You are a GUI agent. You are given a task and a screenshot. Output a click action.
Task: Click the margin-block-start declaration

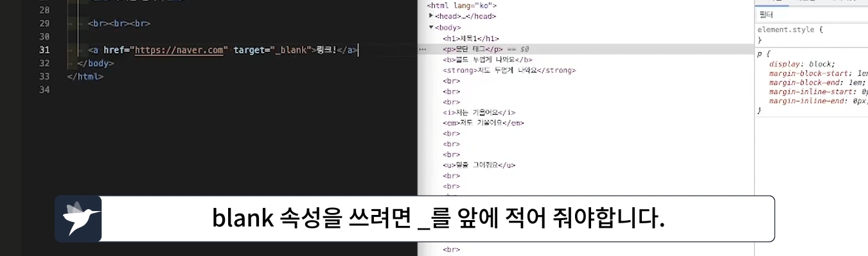pos(818,74)
